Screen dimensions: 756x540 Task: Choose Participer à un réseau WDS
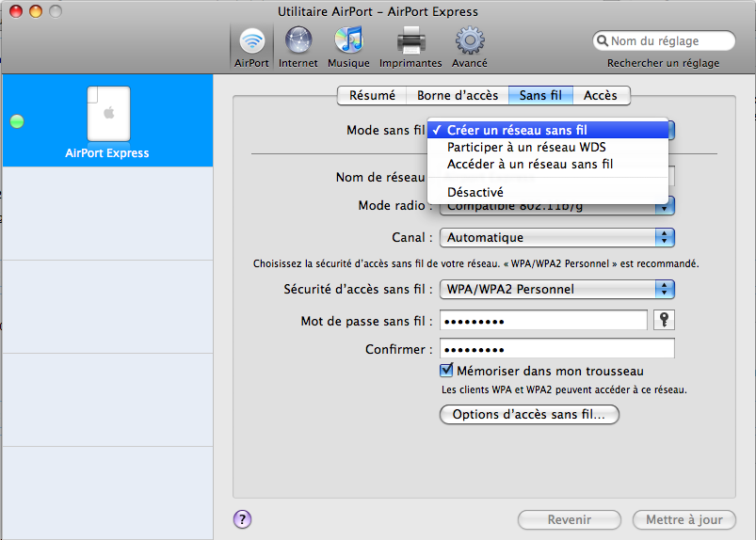(x=548, y=147)
